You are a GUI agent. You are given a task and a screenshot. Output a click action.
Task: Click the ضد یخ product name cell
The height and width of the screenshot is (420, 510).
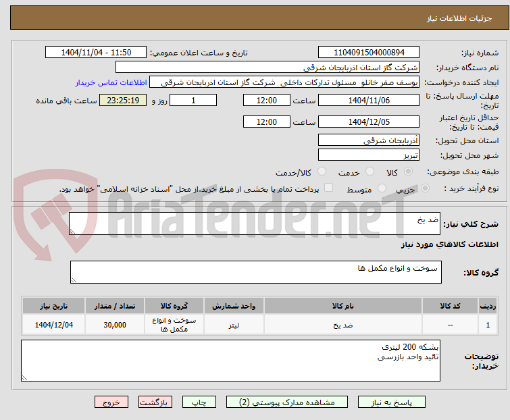click(343, 324)
